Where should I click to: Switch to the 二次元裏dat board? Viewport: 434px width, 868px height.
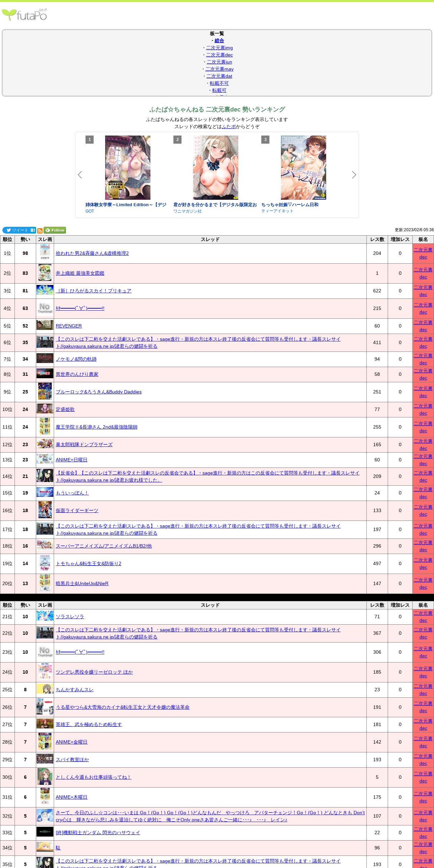tap(219, 76)
